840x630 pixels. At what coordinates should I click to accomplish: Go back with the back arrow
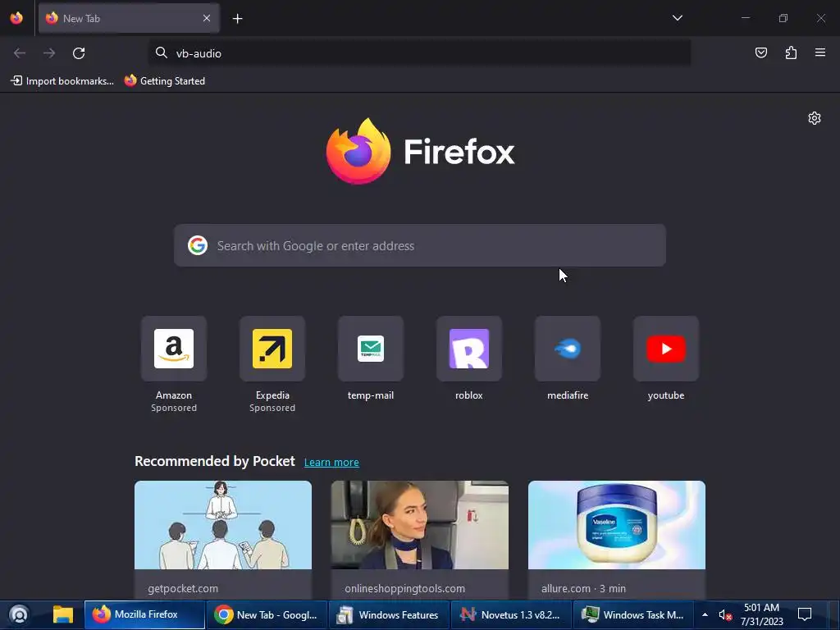pyautogui.click(x=20, y=53)
